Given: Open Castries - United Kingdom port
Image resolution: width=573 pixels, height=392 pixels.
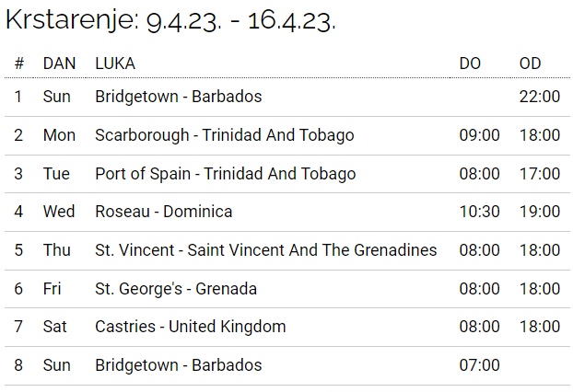Looking at the screenshot, I should point(190,327).
